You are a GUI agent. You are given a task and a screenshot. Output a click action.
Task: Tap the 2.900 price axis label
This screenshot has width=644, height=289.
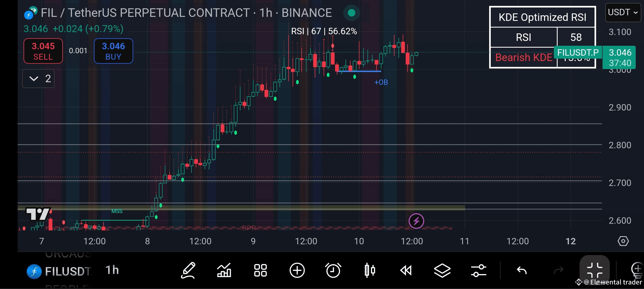pyautogui.click(x=620, y=107)
